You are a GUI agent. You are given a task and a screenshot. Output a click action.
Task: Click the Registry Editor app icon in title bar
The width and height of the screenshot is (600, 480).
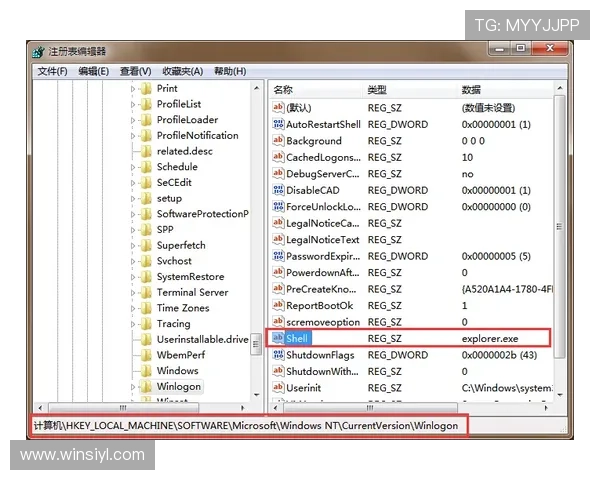coord(37,52)
